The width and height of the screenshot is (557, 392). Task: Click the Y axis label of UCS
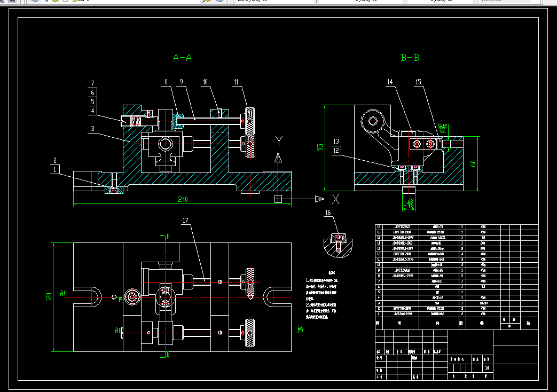(279, 141)
